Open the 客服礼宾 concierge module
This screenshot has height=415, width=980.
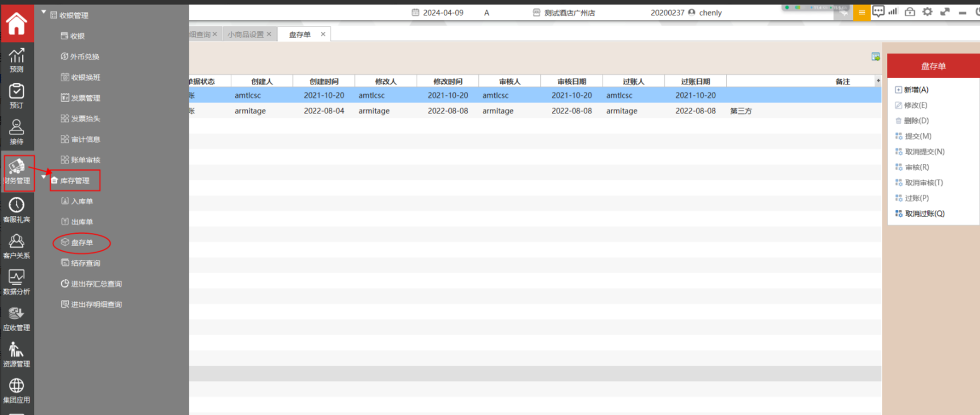(16, 210)
